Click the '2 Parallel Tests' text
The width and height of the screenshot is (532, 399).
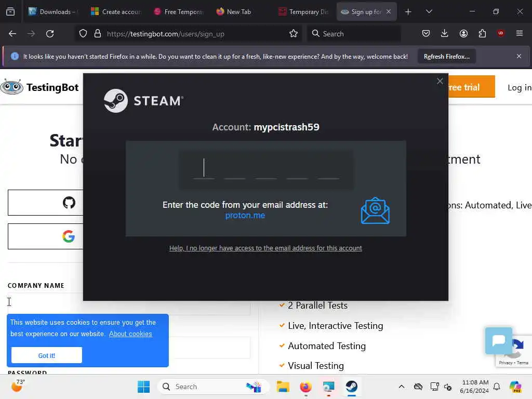(x=317, y=305)
